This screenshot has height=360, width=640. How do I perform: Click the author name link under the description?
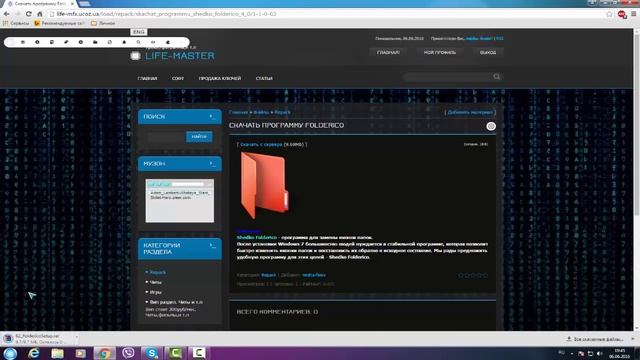tap(314, 275)
